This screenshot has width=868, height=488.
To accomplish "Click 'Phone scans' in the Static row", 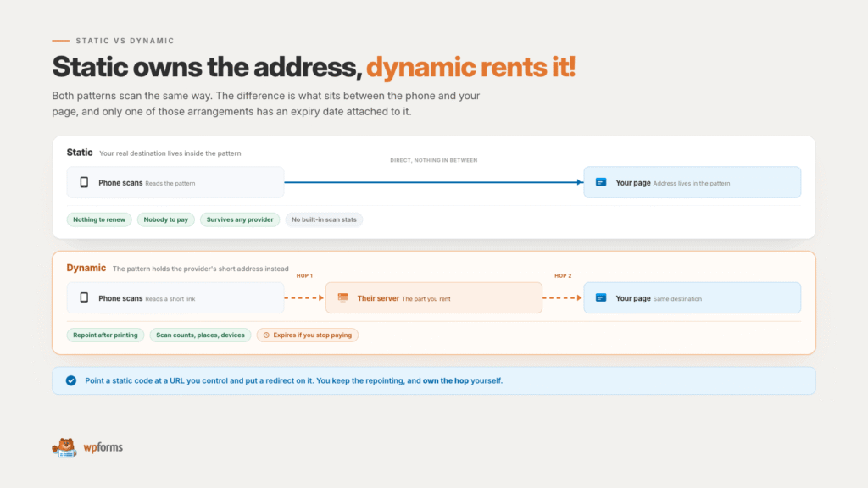I will pyautogui.click(x=120, y=183).
